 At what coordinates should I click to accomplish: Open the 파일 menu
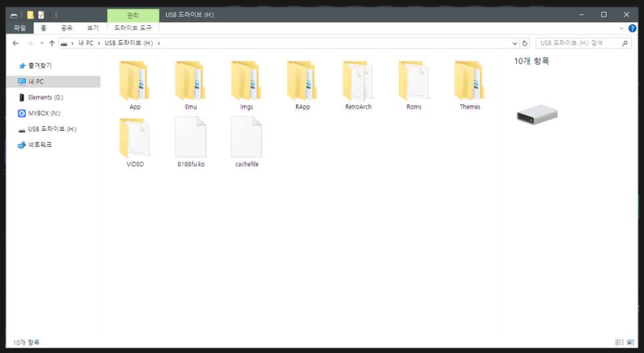point(20,28)
